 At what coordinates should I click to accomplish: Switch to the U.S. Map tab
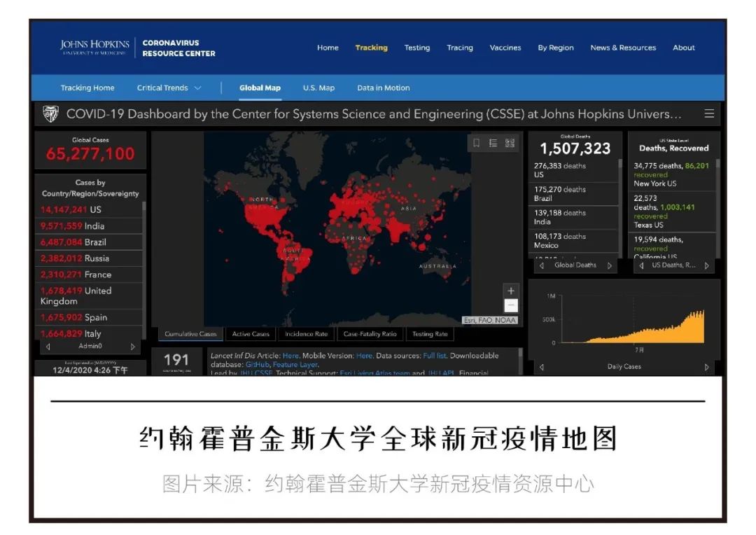(x=318, y=88)
